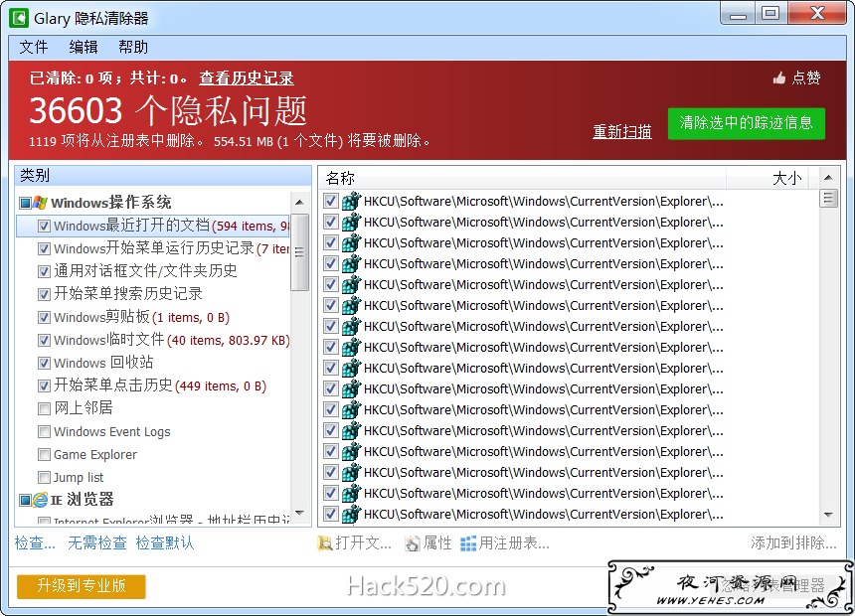Click the category tree scroll-up arrow
Viewport: 855px width, 616px height.
click(x=299, y=203)
